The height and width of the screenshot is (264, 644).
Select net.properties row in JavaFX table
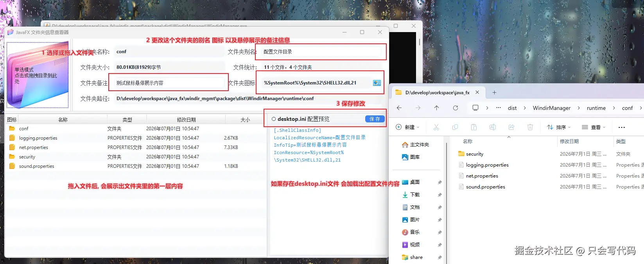point(136,147)
